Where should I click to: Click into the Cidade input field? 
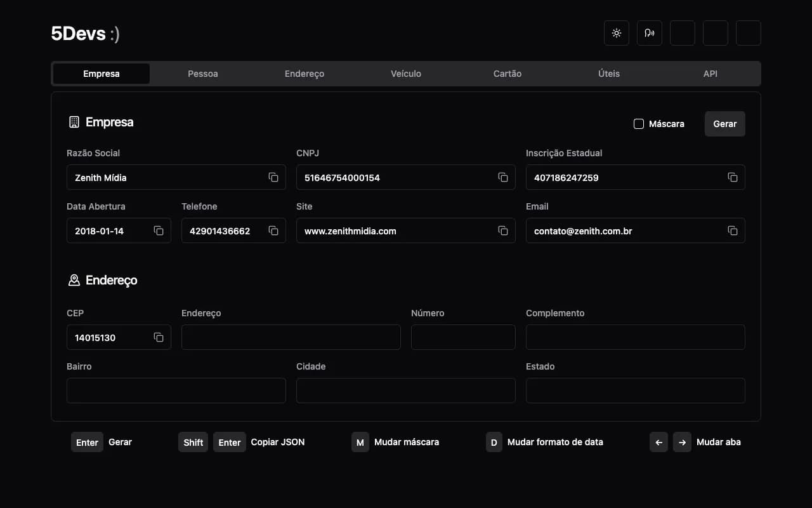405,391
